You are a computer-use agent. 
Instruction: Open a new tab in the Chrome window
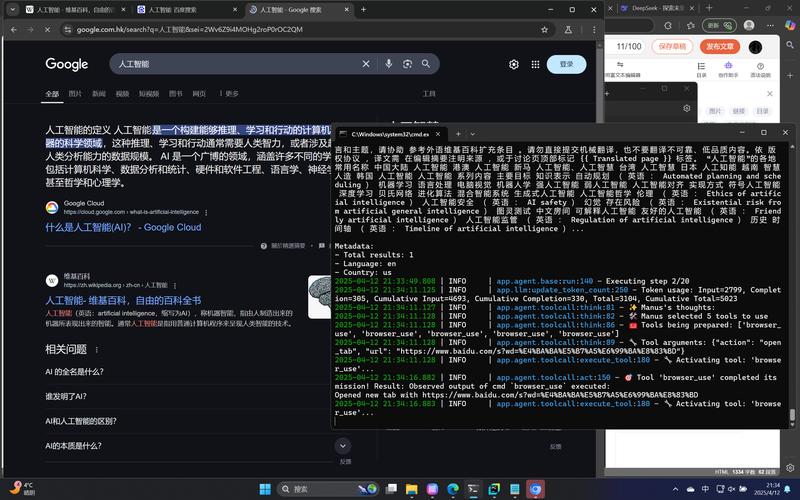coord(363,9)
